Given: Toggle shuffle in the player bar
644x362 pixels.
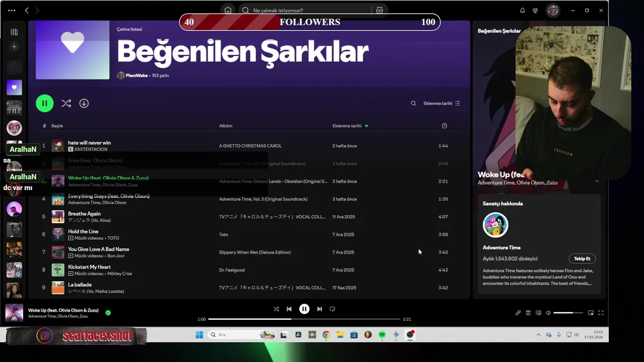Looking at the screenshot, I should click(x=276, y=309).
